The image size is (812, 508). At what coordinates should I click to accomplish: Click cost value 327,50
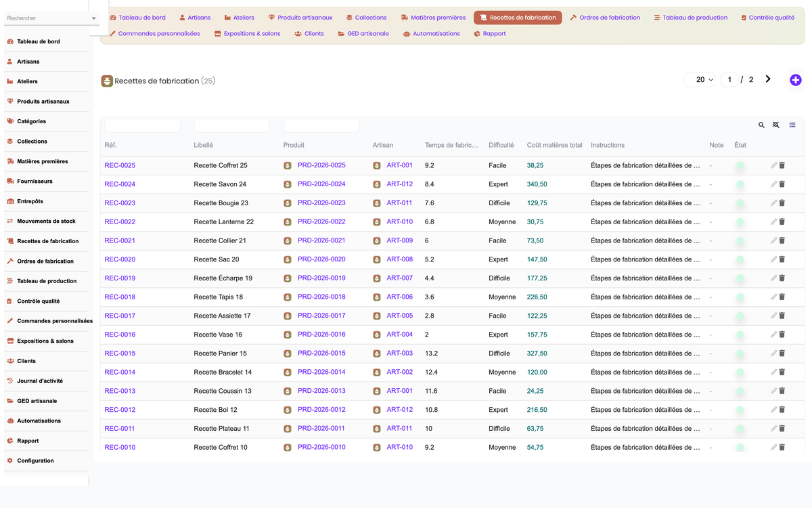click(x=537, y=354)
